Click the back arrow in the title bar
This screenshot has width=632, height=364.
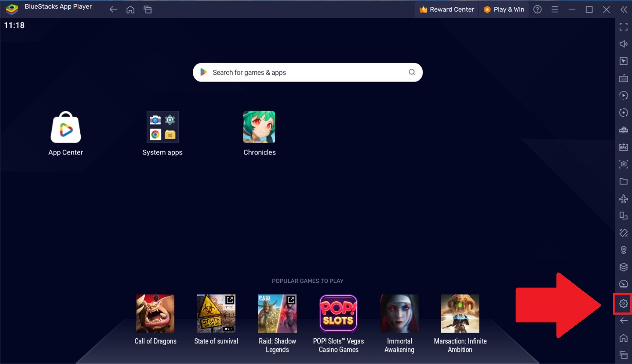(113, 9)
